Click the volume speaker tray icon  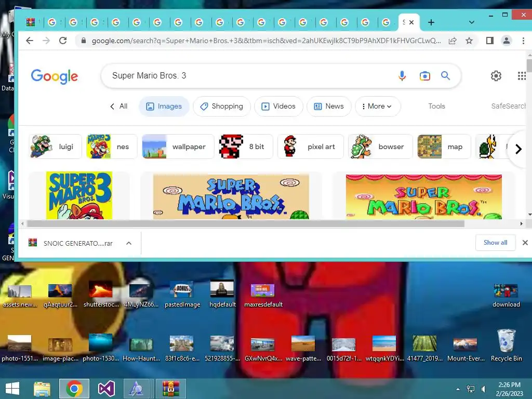484,389
